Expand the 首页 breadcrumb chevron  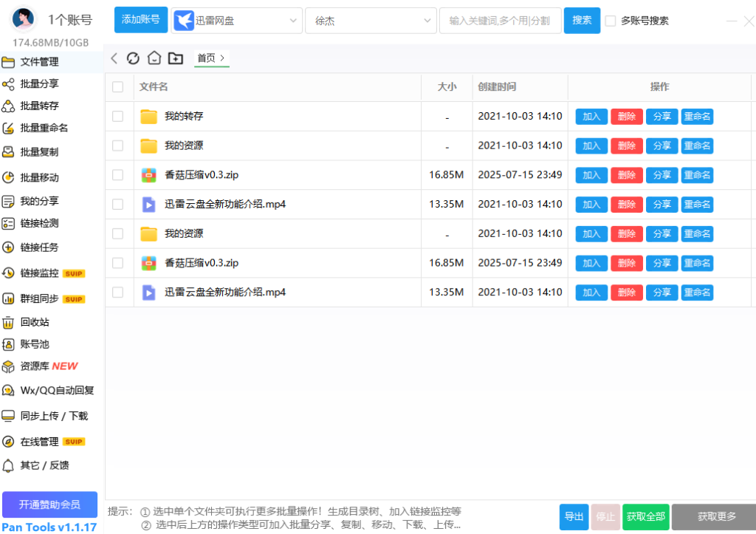(222, 58)
